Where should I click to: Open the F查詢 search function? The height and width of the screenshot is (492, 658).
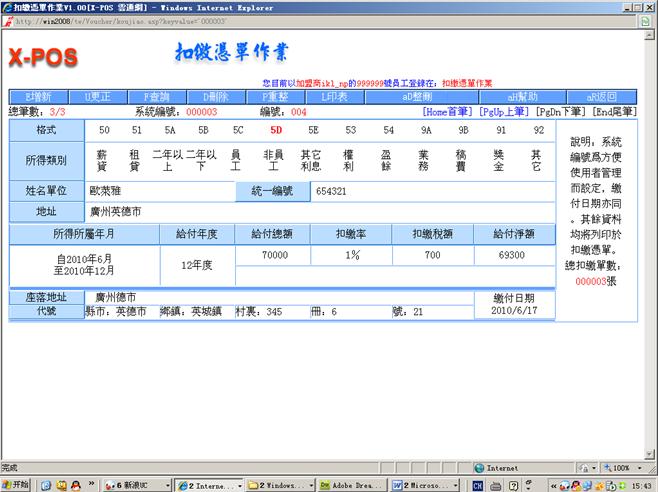point(159,97)
